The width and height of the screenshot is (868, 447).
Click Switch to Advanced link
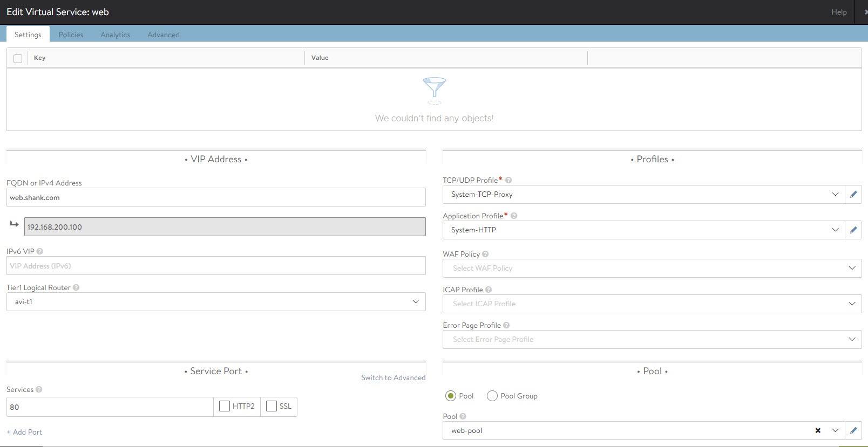tap(393, 377)
